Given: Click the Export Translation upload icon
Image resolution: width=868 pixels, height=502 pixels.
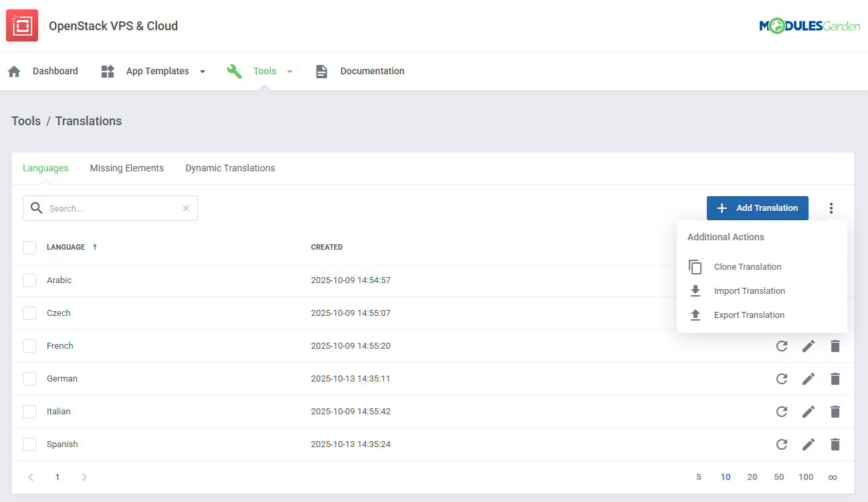Looking at the screenshot, I should point(695,315).
